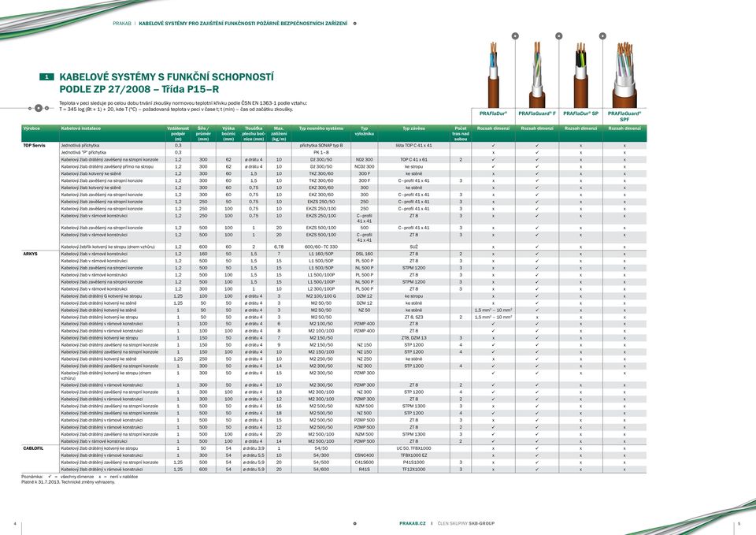Click the 'PODLE ZP 27/2008 – Třída P15–R' subtitle
The width and height of the screenshot is (756, 535).
(x=139, y=89)
